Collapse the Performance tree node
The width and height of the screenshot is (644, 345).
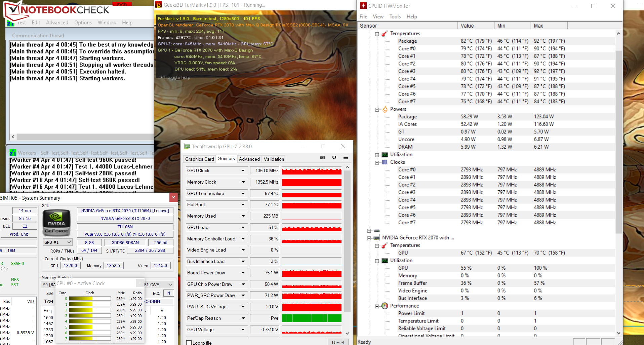pyautogui.click(x=377, y=306)
